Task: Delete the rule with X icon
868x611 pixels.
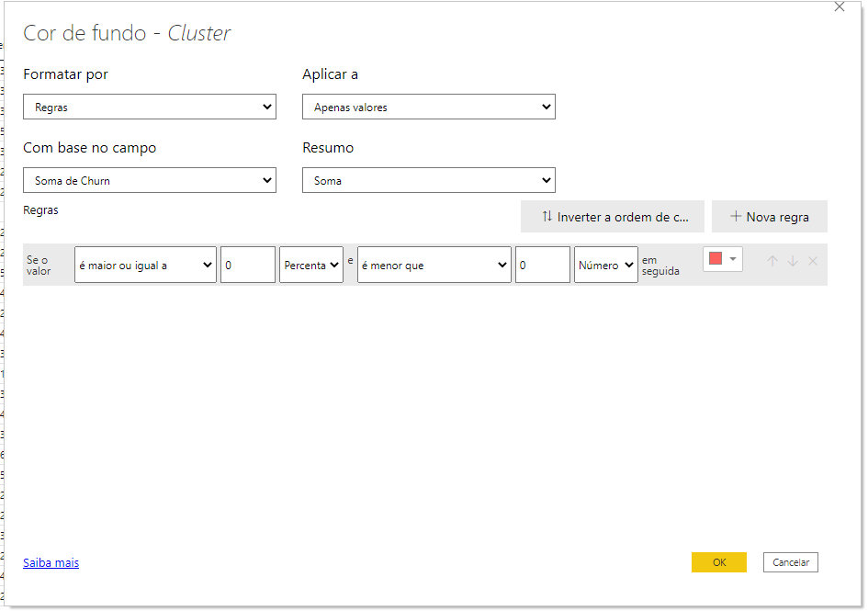Action: 813,261
